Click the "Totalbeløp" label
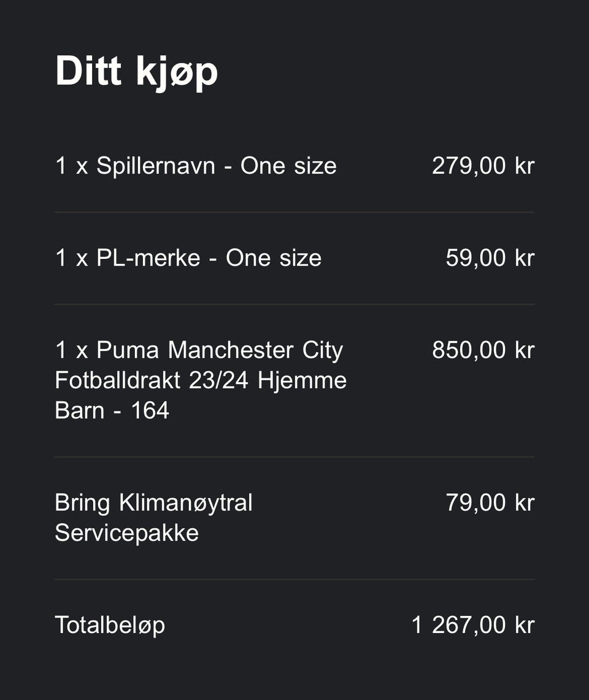The width and height of the screenshot is (589, 700). pos(110,625)
